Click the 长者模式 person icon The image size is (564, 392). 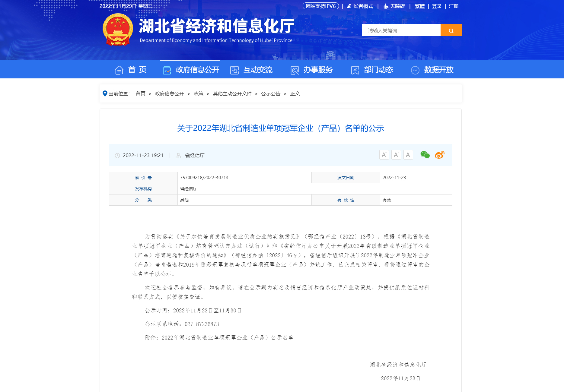pyautogui.click(x=349, y=6)
